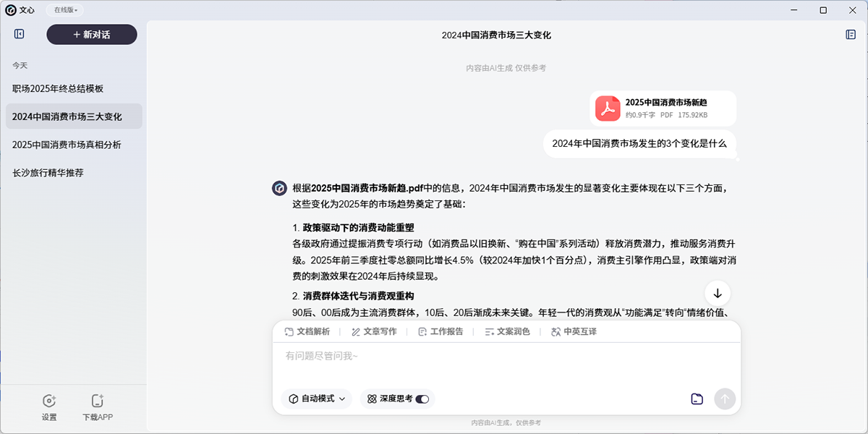This screenshot has height=434, width=868.
Task: Click the send message arrow icon
Action: (725, 399)
